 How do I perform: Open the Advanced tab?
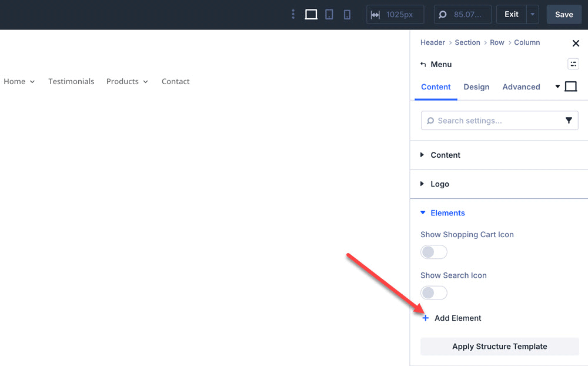521,86
